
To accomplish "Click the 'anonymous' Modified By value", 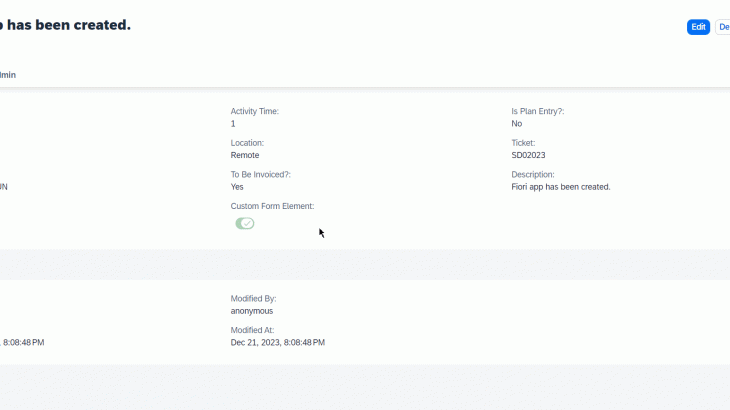I will 252,311.
